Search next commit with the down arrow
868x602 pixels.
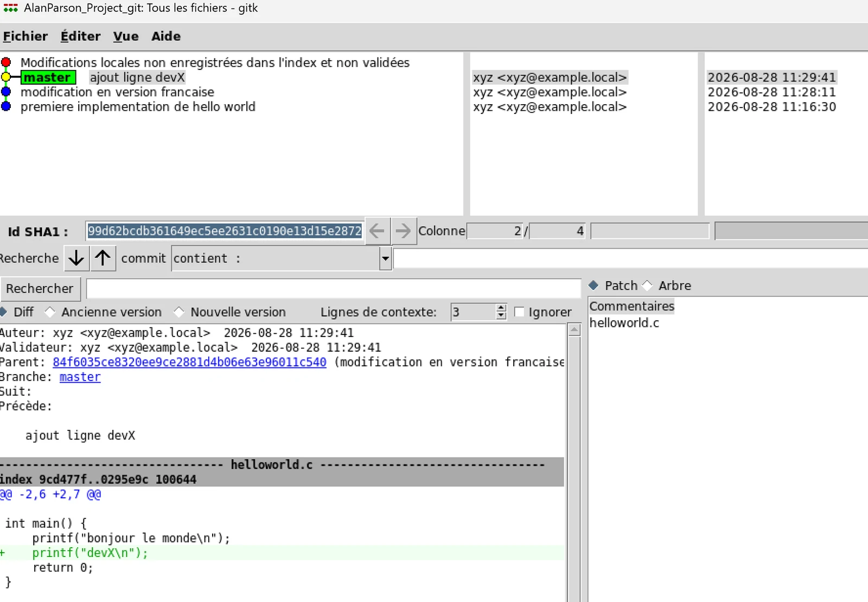(76, 258)
